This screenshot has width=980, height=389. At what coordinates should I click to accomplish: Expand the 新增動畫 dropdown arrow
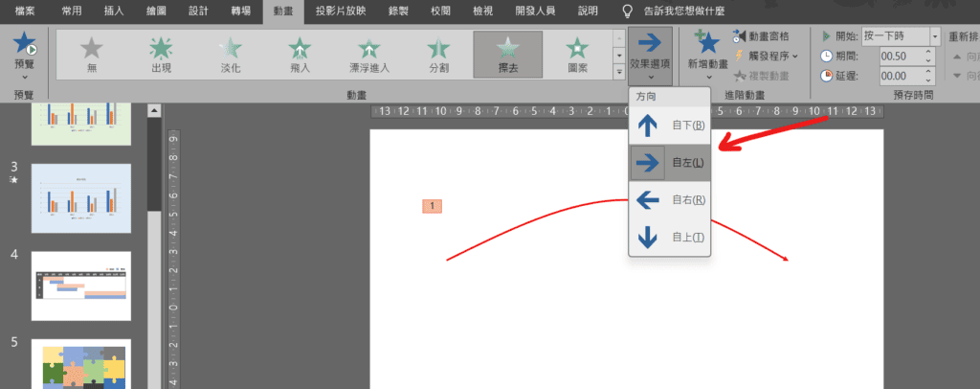click(x=709, y=77)
